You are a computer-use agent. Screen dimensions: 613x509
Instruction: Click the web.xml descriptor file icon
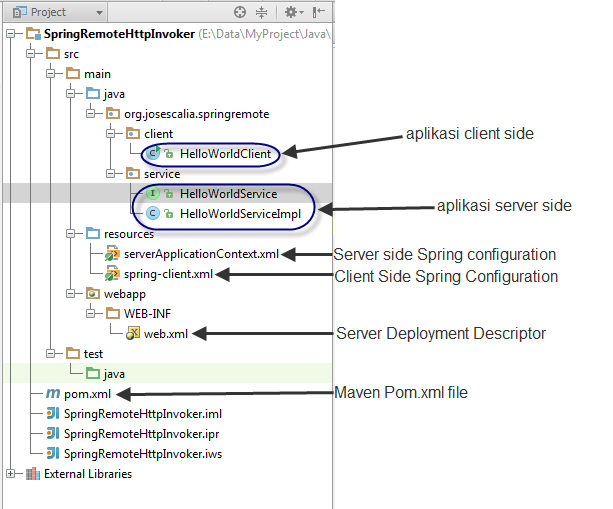point(133,333)
